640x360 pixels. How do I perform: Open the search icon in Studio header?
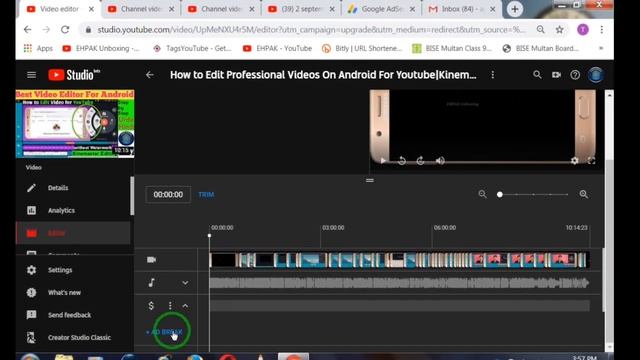537,75
